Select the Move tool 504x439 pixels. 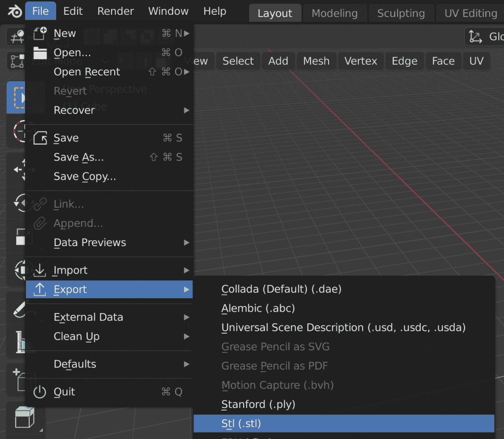click(19, 169)
